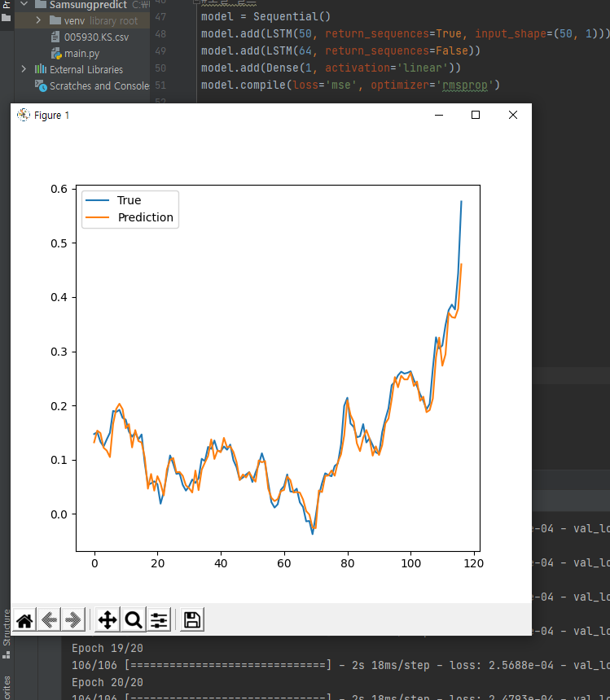Click 'Epoch 19/20' console output
610x700 pixels.
click(x=108, y=648)
